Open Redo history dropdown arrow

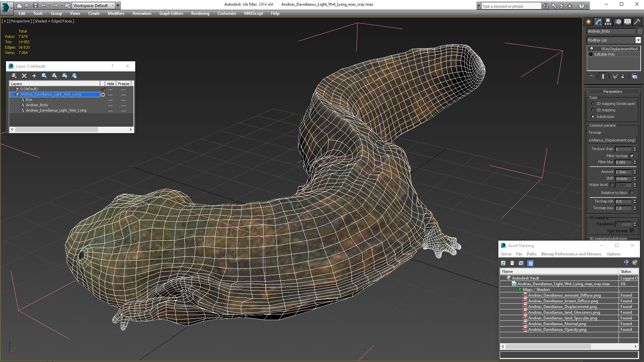coord(61,5)
